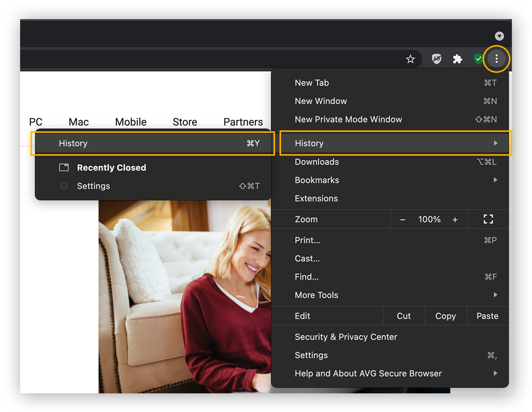Click the Recently Closed window icon
Viewport: 532px width, 412px height.
pos(64,168)
